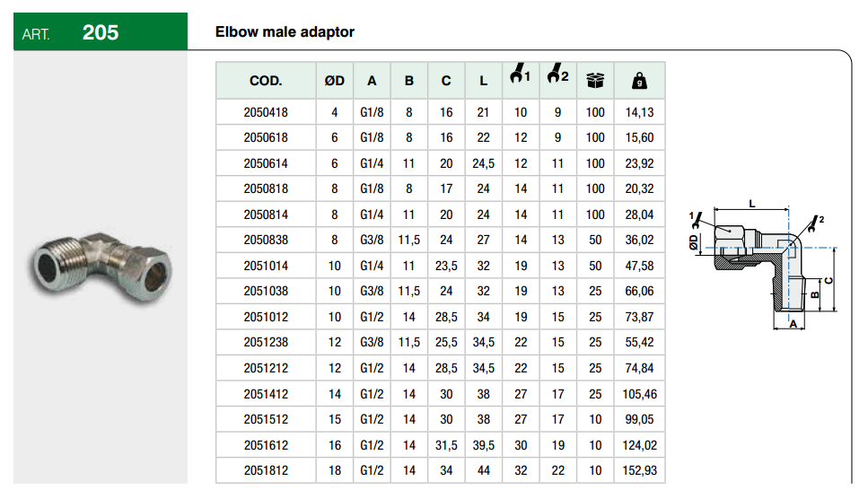Click the green ART. 205 label
This screenshot has width=868, height=499.
[101, 32]
